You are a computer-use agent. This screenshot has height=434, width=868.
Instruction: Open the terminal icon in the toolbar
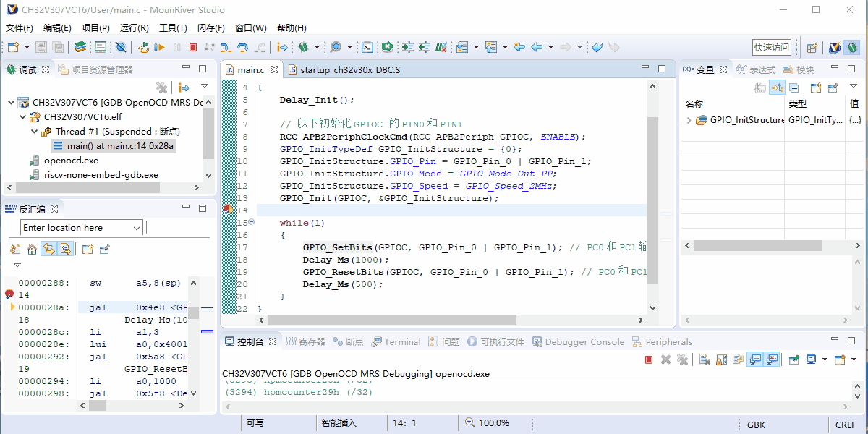367,47
